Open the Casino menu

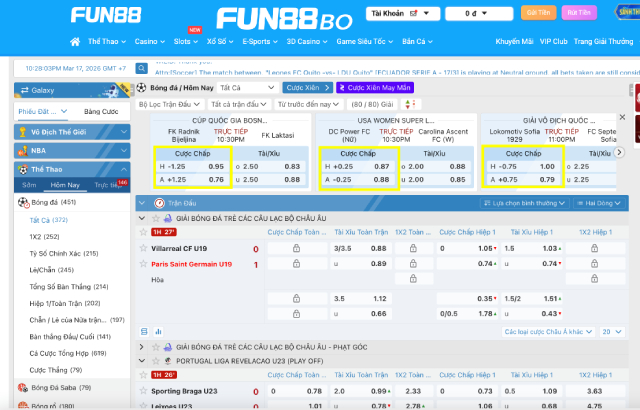point(150,42)
